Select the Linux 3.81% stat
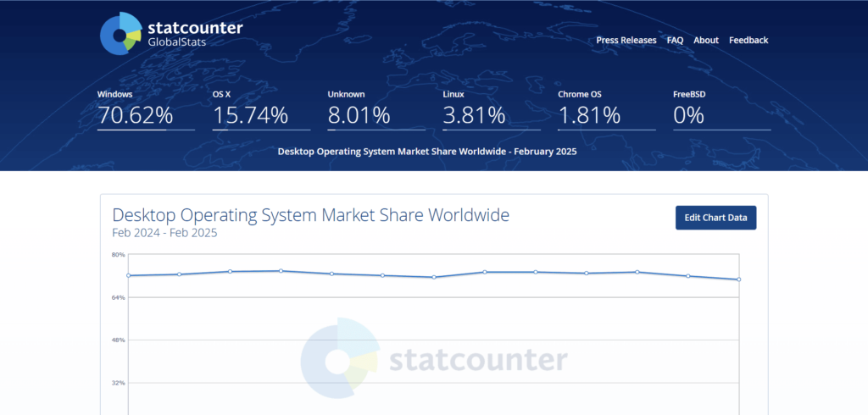Image resolution: width=868 pixels, height=415 pixels. pyautogui.click(x=492, y=110)
